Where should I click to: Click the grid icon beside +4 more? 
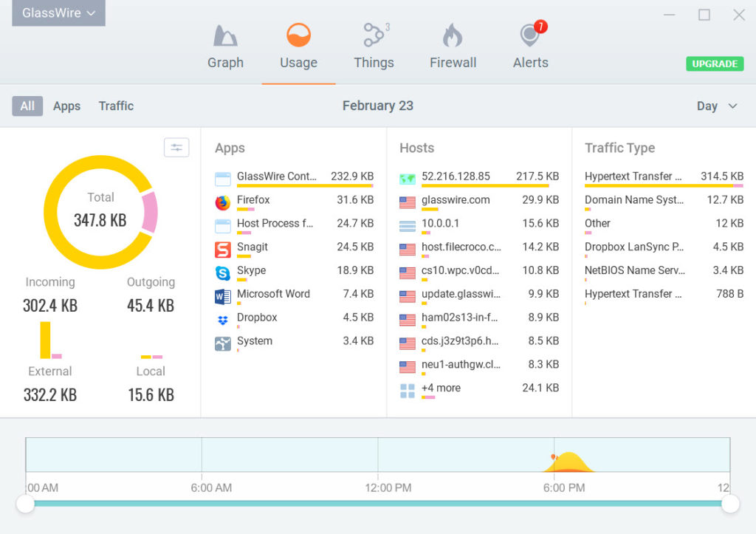408,391
